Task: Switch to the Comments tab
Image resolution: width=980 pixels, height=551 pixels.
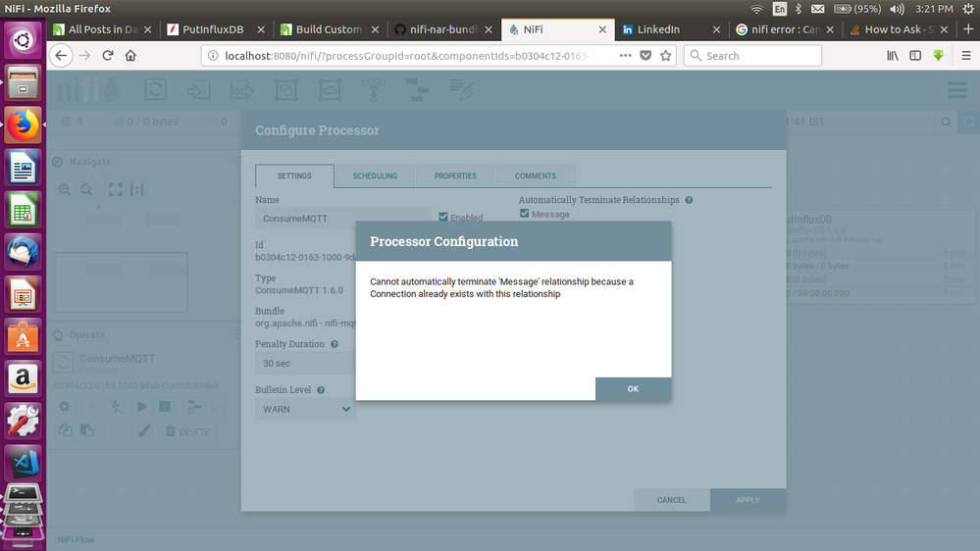Action: [x=536, y=176]
